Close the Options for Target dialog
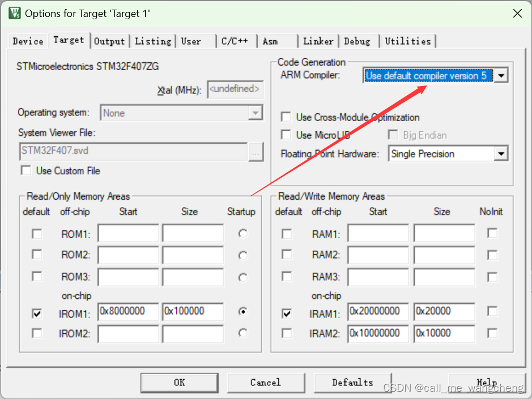This screenshot has width=532, height=399. (x=517, y=14)
